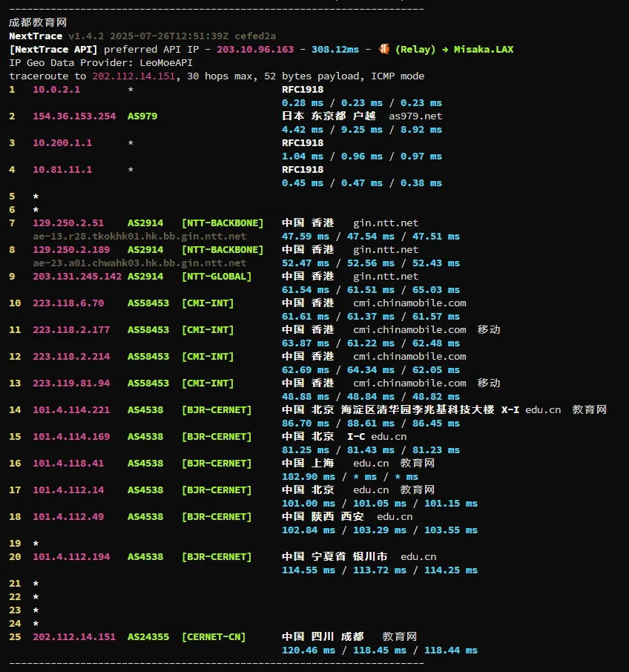Viewport: 629px width, 672px height.
Task: Select the 114.55 ms latency on hop 20
Action: click(309, 570)
